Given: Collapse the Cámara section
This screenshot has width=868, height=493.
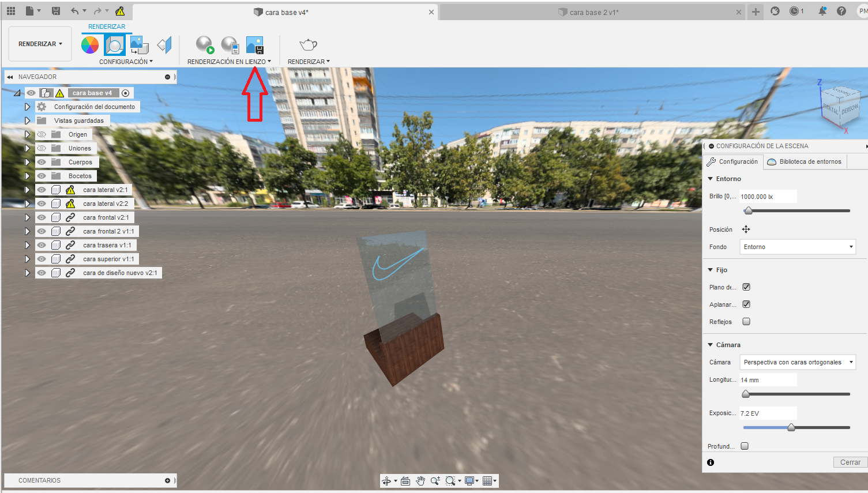Looking at the screenshot, I should [711, 345].
